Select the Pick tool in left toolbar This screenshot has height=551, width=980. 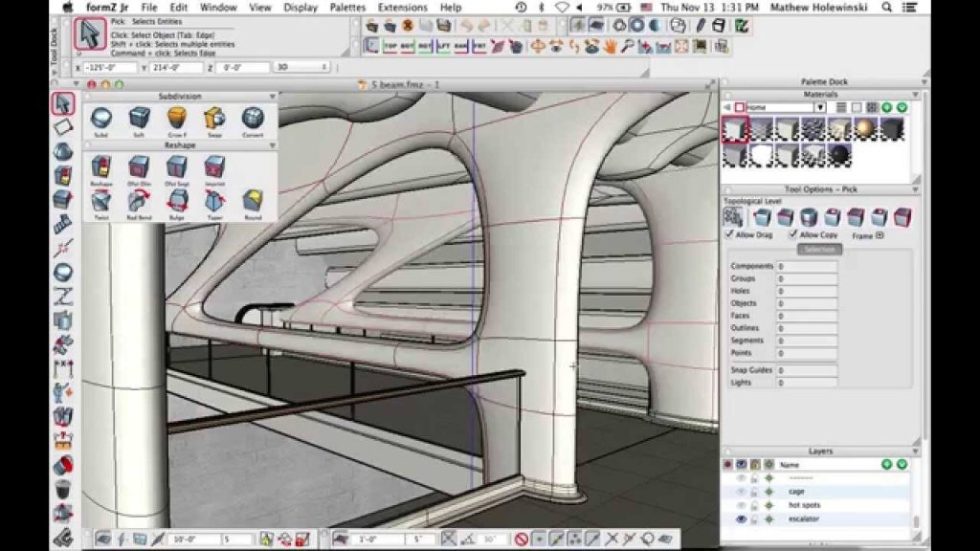click(63, 103)
